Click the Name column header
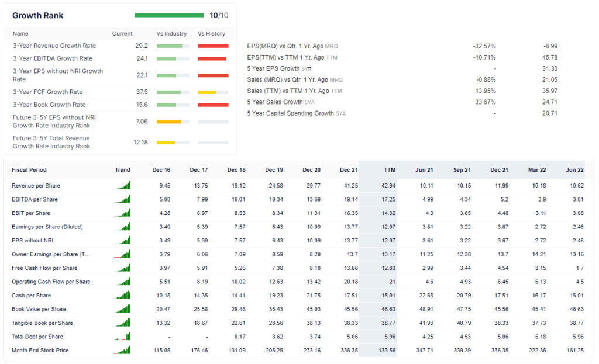 tap(20, 33)
